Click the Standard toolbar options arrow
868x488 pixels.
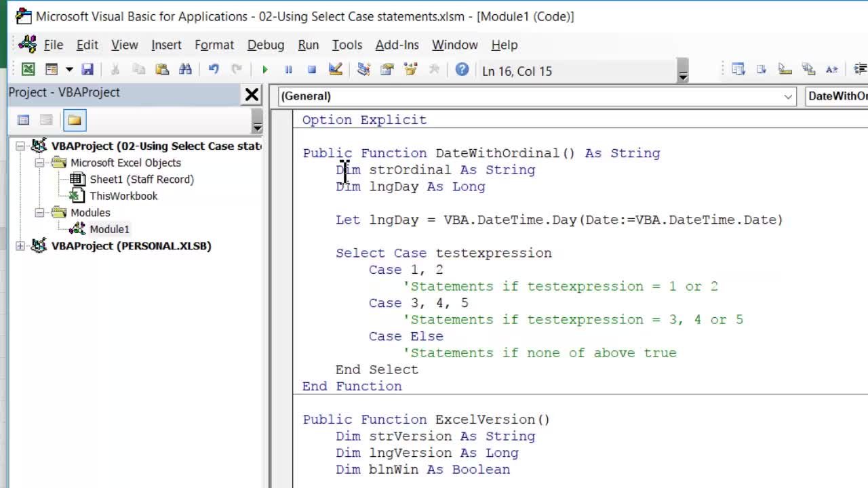683,70
